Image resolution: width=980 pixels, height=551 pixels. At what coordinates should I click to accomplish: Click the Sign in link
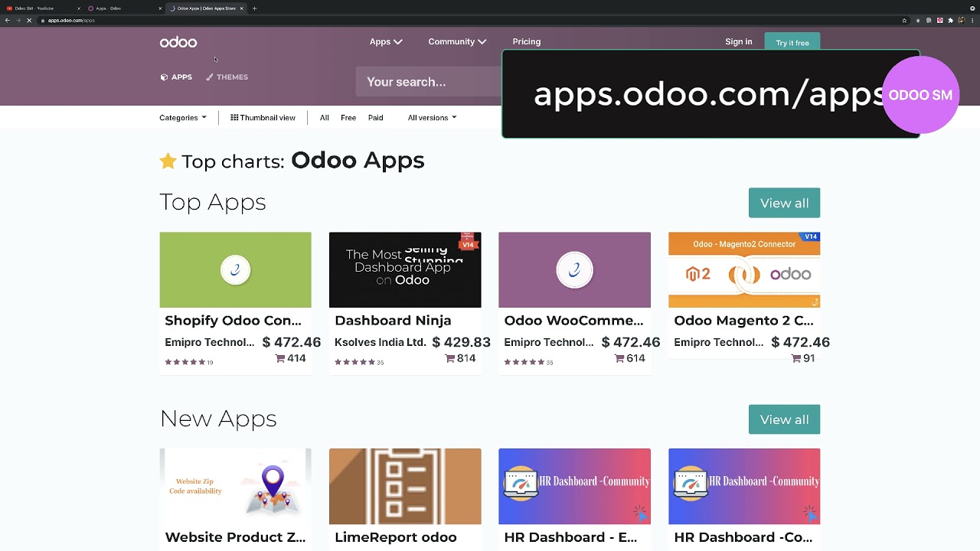[x=739, y=41]
